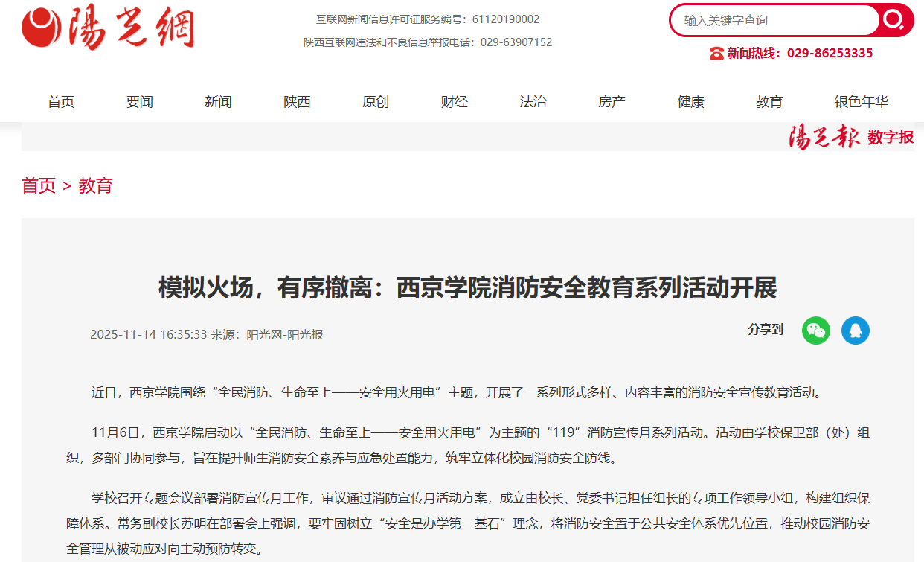Switch to the 原创 section
The height and width of the screenshot is (562, 924).
coord(376,102)
